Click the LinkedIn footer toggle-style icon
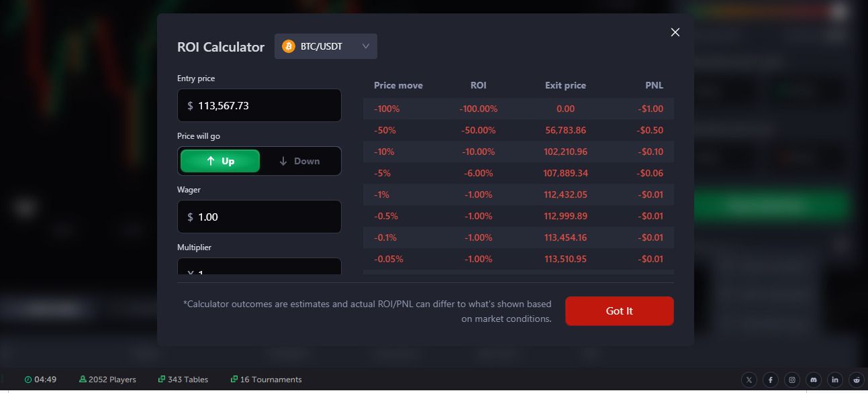Screen dimensions: 868x393 click(834, 380)
